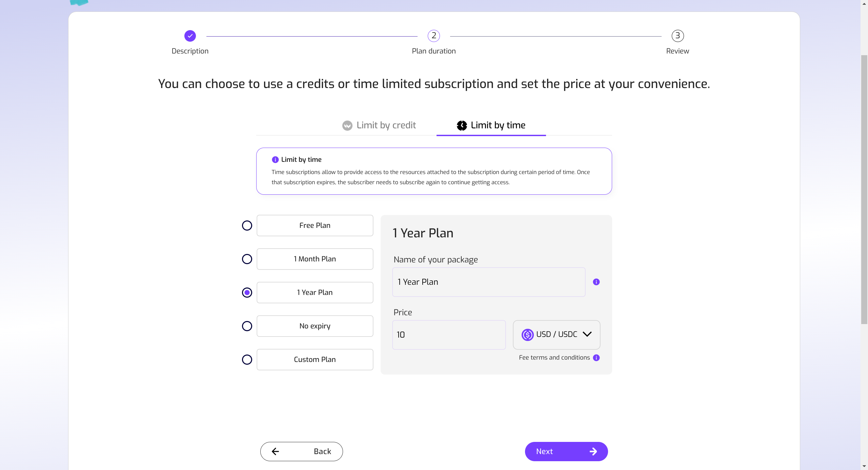Click the Price input field

(448, 335)
